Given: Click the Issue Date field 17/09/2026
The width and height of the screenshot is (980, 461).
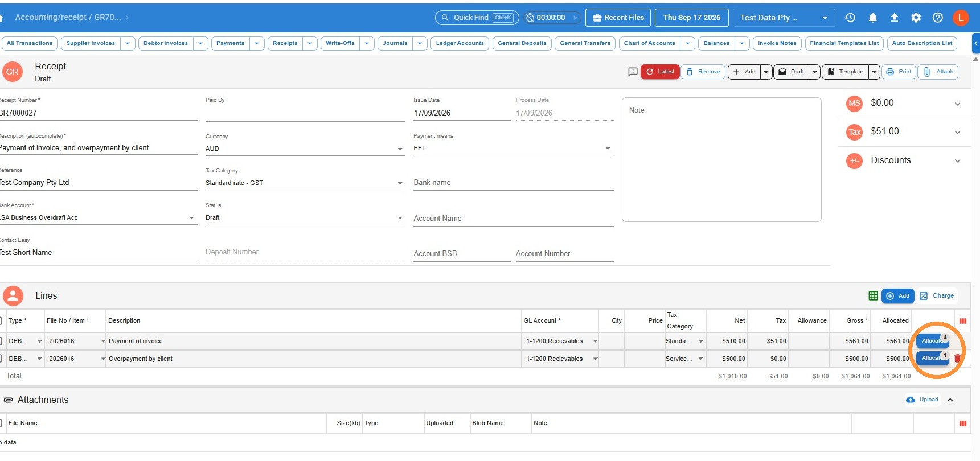Looking at the screenshot, I should pyautogui.click(x=462, y=113).
